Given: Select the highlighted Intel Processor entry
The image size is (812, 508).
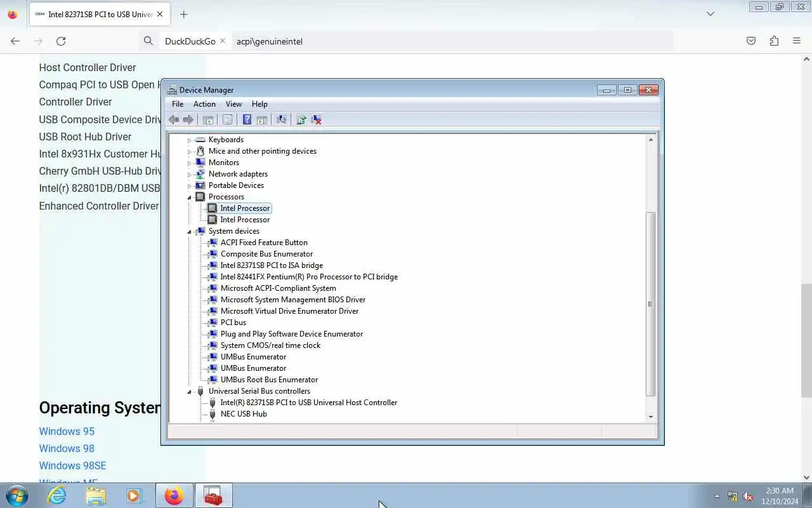Looking at the screenshot, I should (x=245, y=208).
